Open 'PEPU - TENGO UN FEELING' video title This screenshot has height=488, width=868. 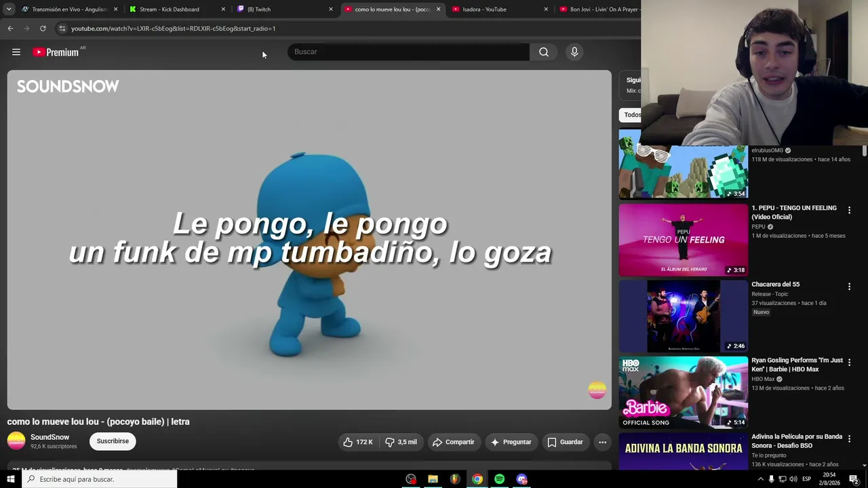(793, 212)
